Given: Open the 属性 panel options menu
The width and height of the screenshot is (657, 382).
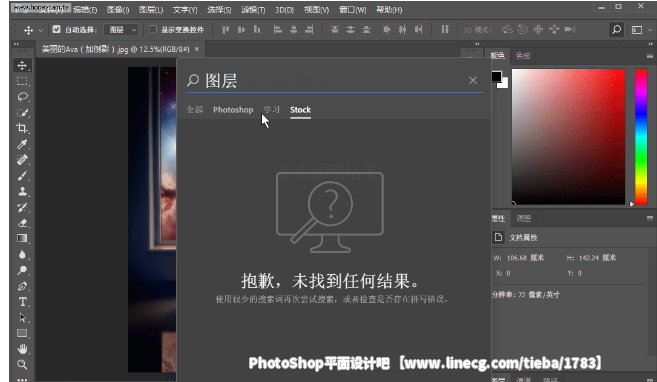Looking at the screenshot, I should (650, 218).
